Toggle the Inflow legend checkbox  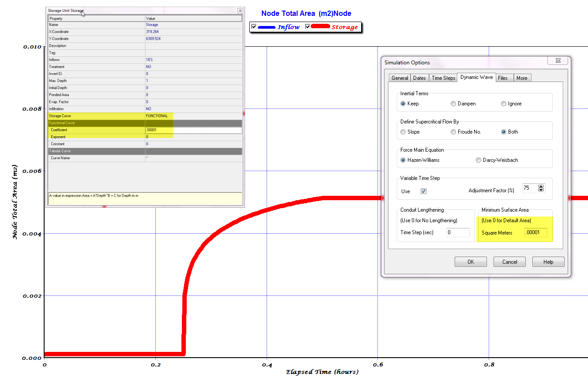pyautogui.click(x=254, y=27)
